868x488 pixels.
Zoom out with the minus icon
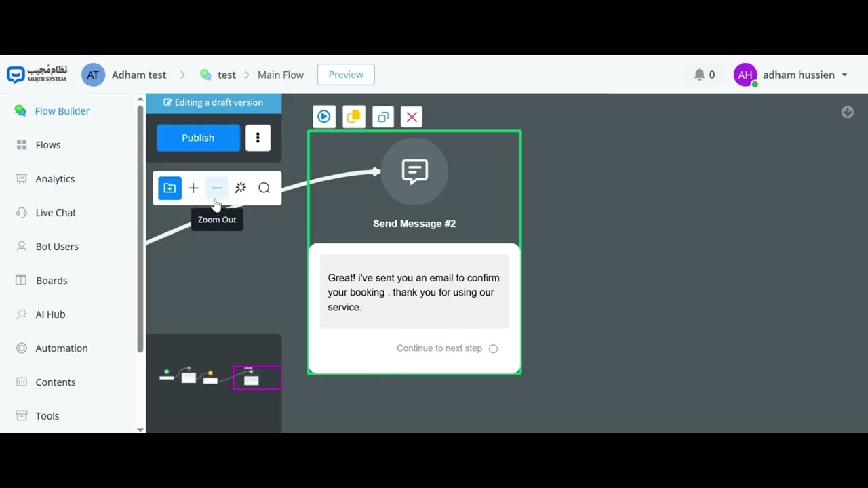(x=217, y=188)
